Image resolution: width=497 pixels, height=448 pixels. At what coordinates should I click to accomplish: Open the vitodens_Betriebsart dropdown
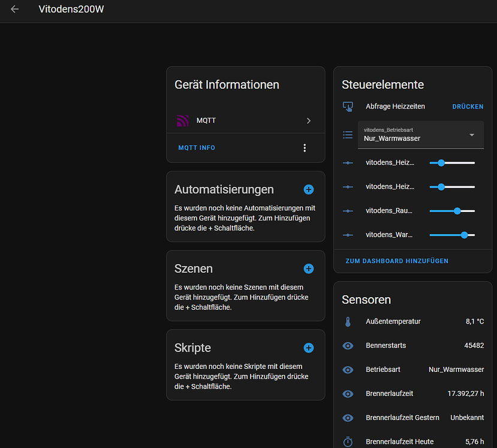click(x=421, y=135)
